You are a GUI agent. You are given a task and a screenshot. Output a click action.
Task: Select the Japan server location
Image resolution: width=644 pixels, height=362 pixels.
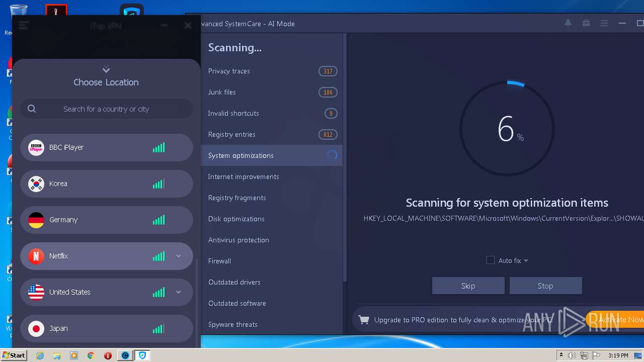coord(107,328)
